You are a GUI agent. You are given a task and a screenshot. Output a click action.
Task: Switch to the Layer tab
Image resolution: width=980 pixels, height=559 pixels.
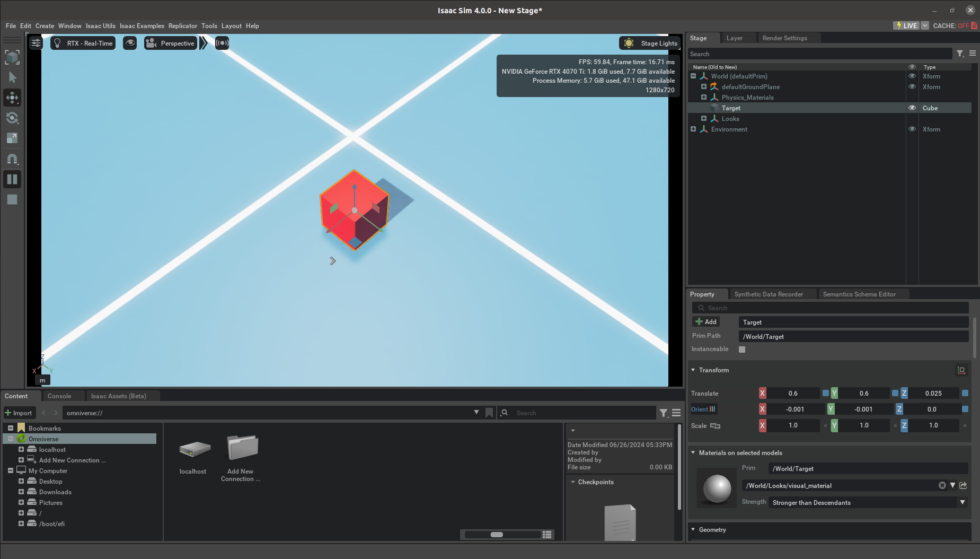coord(734,38)
